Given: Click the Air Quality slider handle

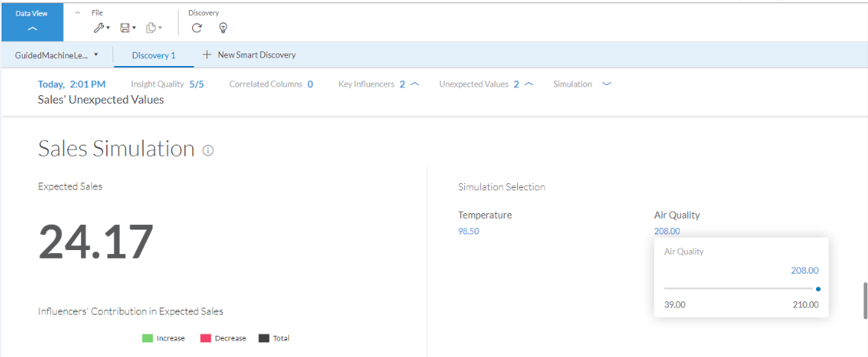Looking at the screenshot, I should pyautogui.click(x=818, y=289).
